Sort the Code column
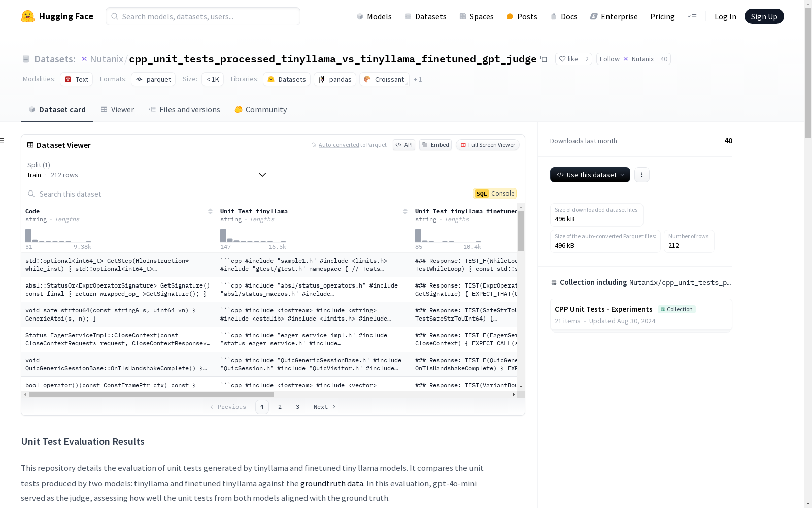This screenshot has height=508, width=812. [210, 211]
